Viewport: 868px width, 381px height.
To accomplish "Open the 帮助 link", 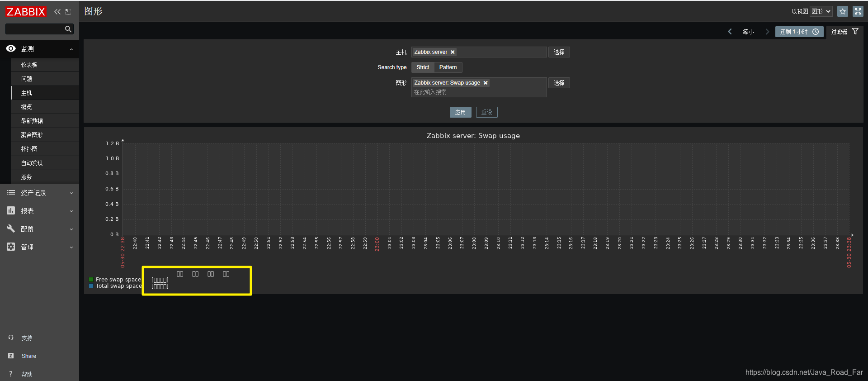I will (x=27, y=374).
